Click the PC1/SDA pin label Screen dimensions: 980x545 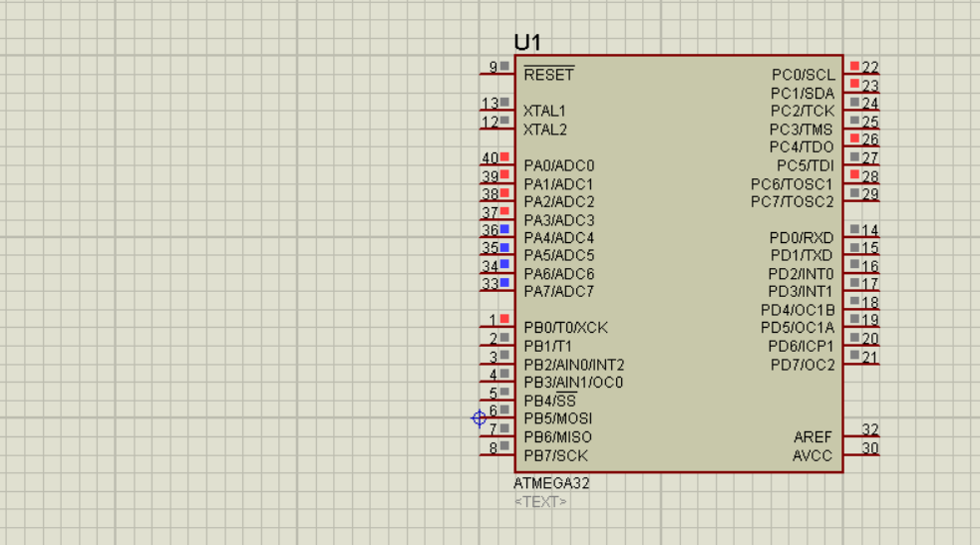(x=803, y=94)
